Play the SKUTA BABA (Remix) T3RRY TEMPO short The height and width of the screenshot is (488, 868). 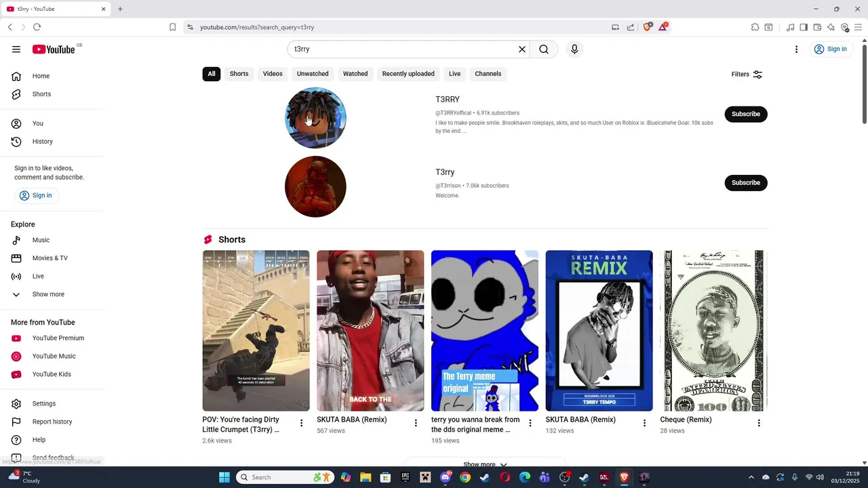pyautogui.click(x=599, y=331)
